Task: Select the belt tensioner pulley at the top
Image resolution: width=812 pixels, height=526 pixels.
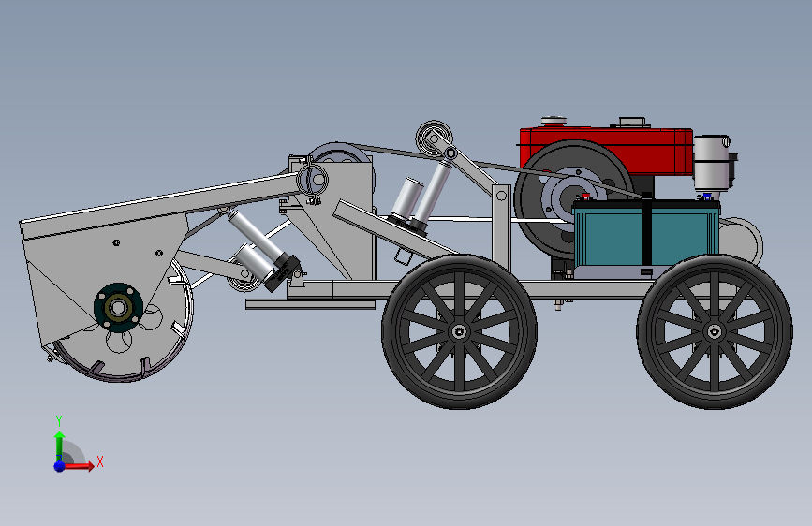Action: pos(434,139)
